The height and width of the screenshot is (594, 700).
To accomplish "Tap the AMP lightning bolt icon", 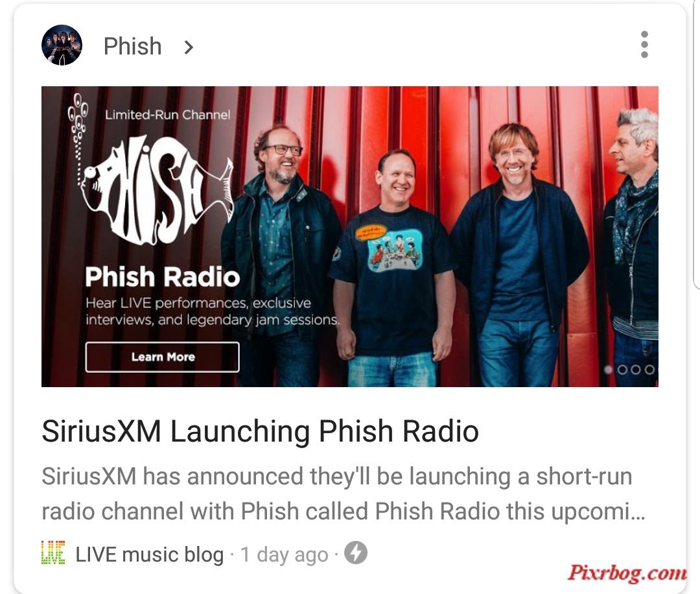I will [x=355, y=553].
